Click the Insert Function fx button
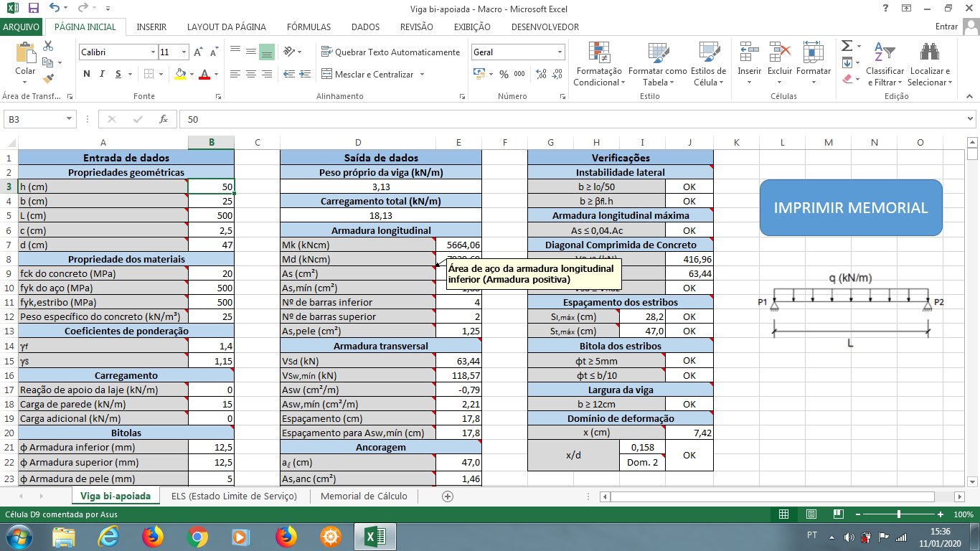The width and height of the screenshot is (980, 551). [x=164, y=119]
